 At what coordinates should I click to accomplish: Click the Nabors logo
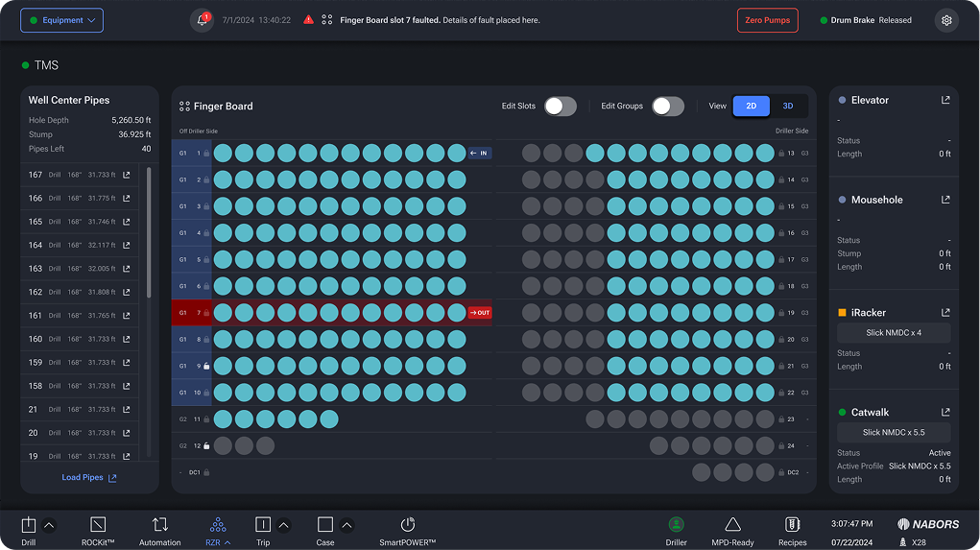(x=928, y=524)
